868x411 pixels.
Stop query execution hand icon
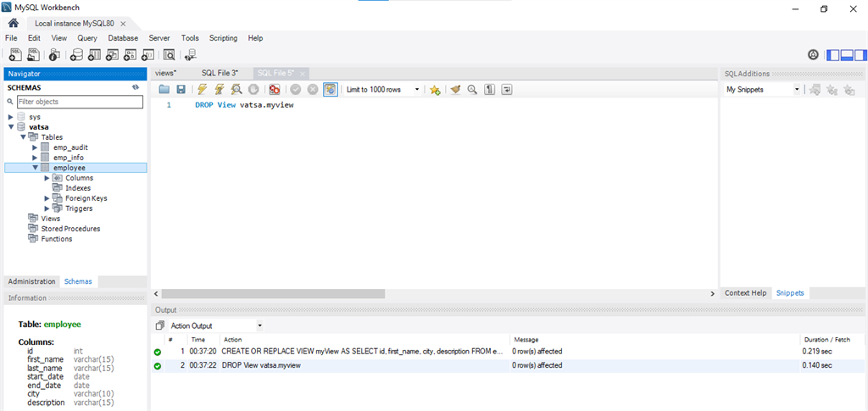point(253,89)
